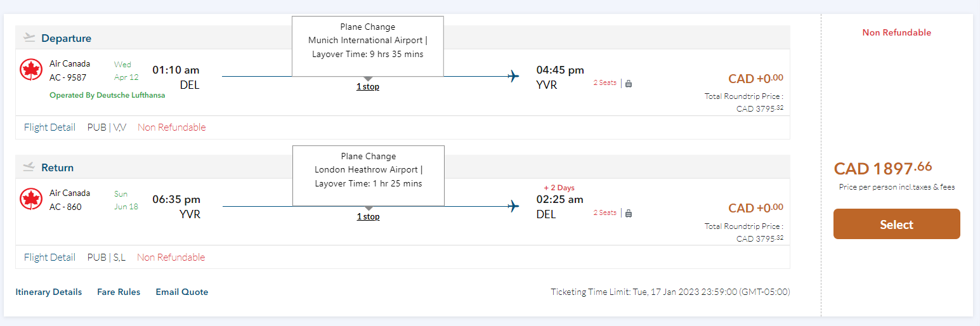Click the Munich International Airport layover tooltip
980x326 pixels.
pos(368,41)
